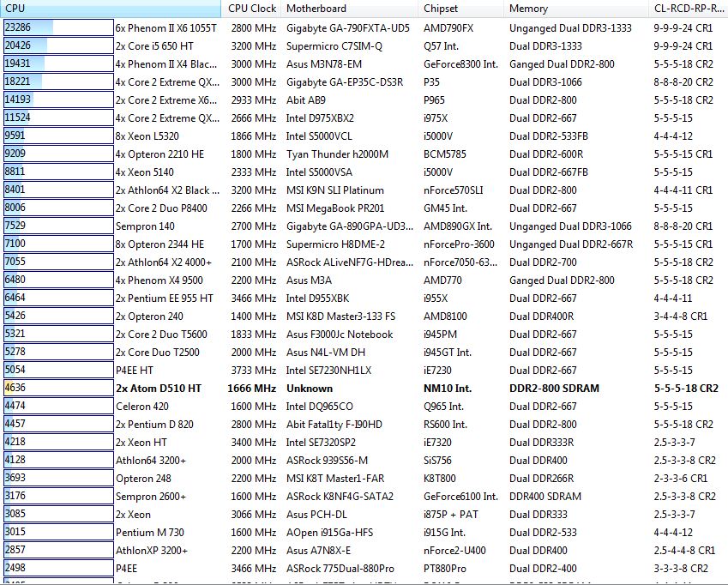Select the 2x Pentium EE 955 HT row
This screenshot has width=728, height=585.
click(364, 298)
